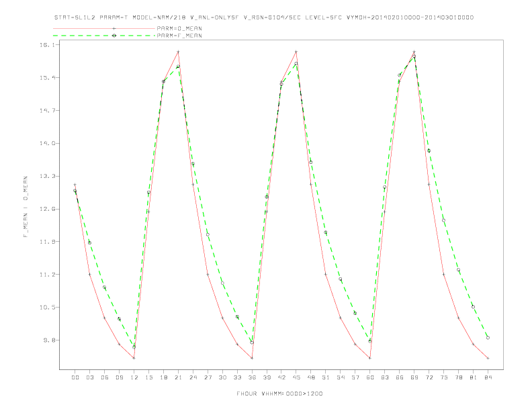Click x-axis forecast hour 36 label
Screen dimensions: 532x411
(252, 377)
